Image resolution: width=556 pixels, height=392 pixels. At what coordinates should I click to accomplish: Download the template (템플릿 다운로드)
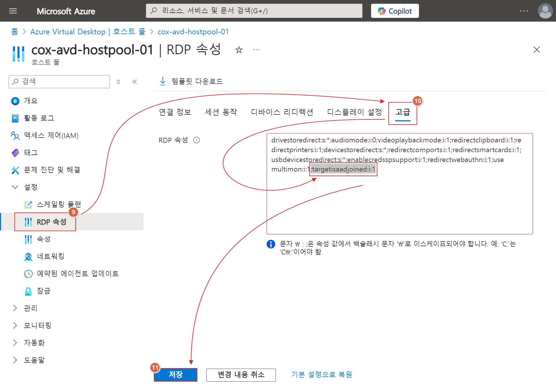(x=191, y=81)
